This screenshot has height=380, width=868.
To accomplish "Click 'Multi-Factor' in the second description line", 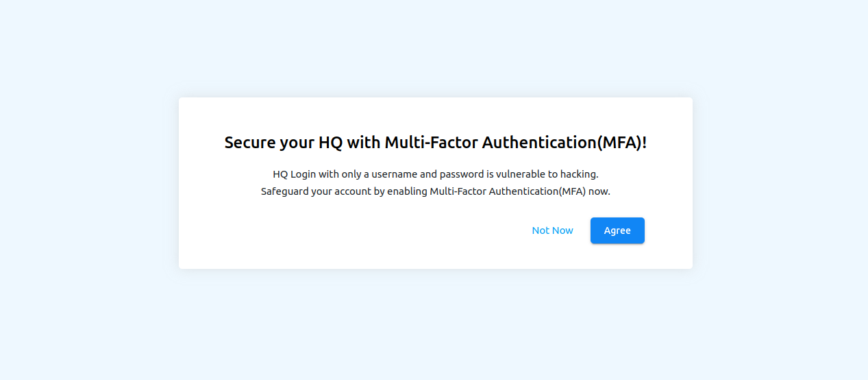I will [458, 191].
